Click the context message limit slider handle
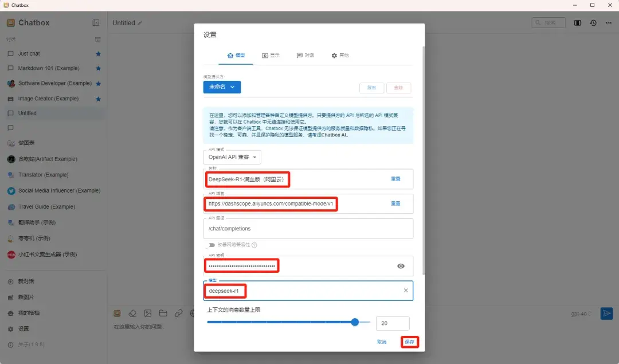Viewport: 619px width, 364px height. [355, 322]
